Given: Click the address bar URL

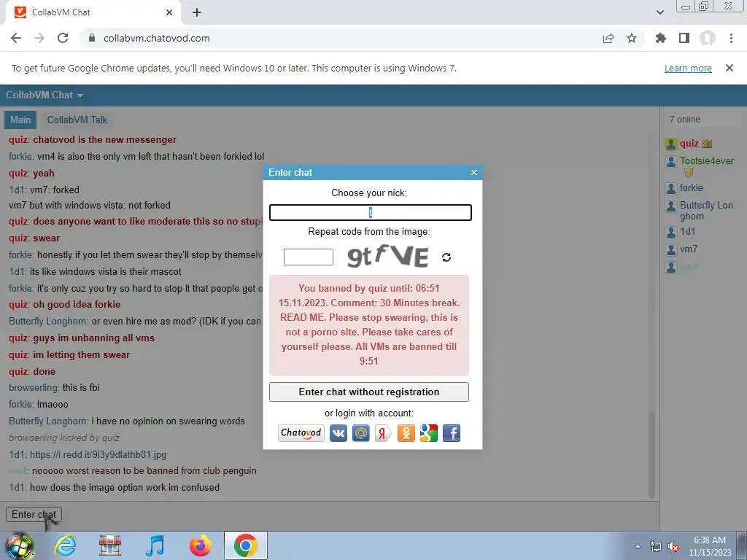Looking at the screenshot, I should click(156, 38).
